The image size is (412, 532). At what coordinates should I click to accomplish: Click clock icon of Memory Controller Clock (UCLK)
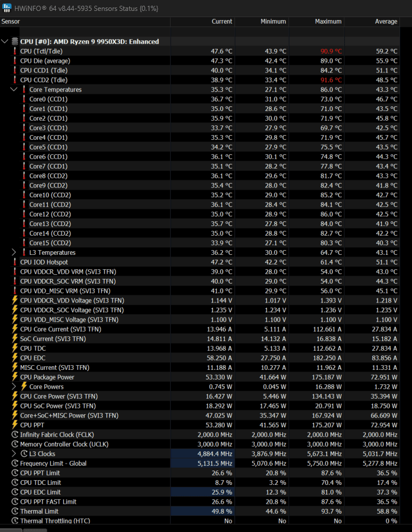(x=15, y=444)
